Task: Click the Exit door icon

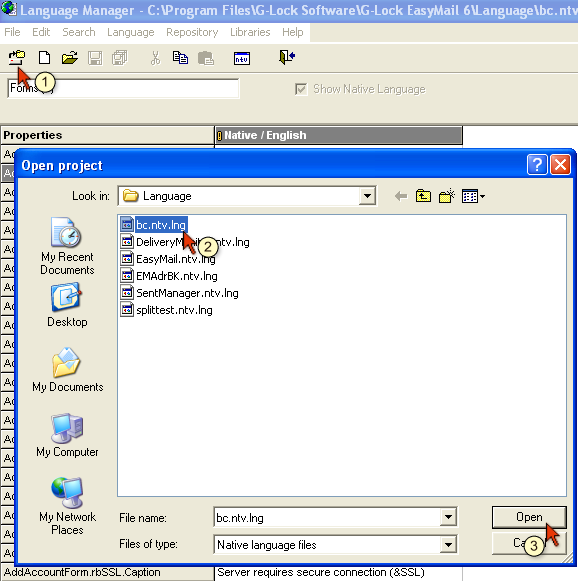Action: (287, 57)
